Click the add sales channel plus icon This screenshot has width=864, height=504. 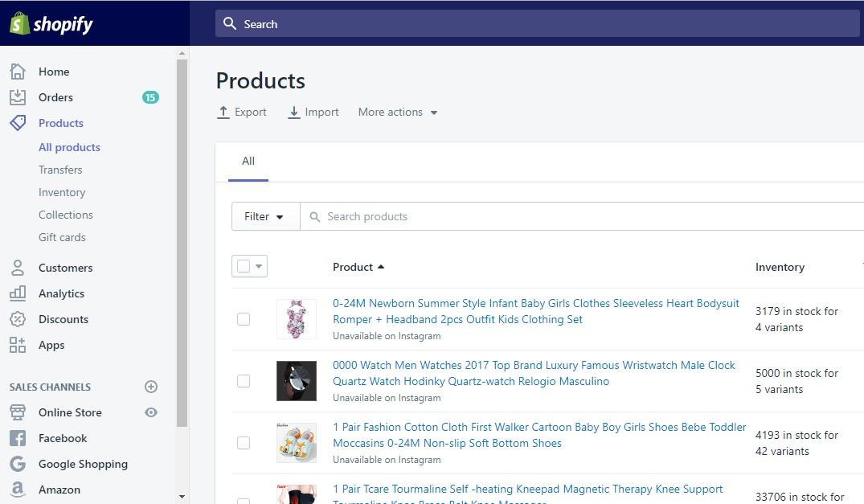tap(151, 387)
